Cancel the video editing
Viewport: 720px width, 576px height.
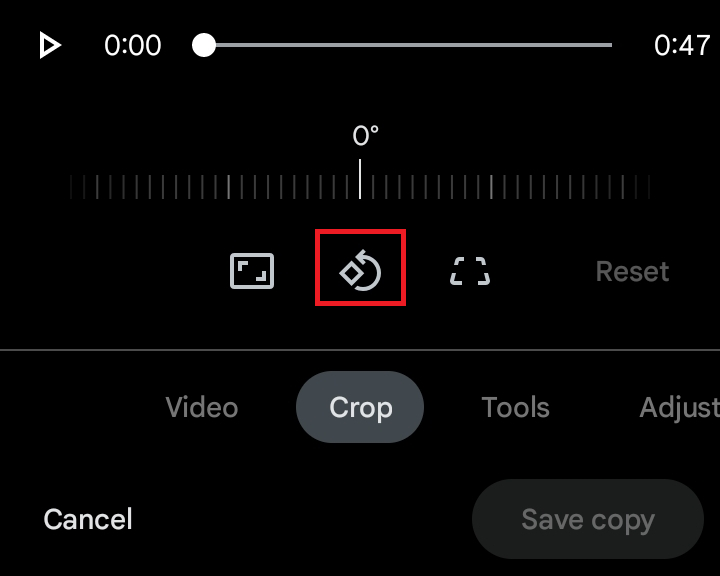click(x=88, y=519)
